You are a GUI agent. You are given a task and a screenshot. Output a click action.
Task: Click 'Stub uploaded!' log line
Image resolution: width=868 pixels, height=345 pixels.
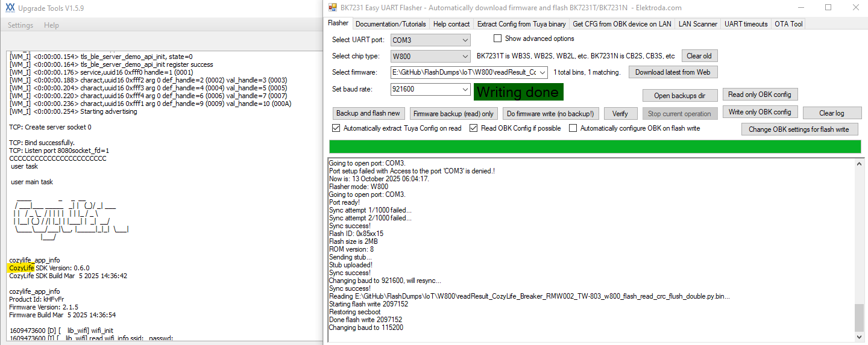351,265
